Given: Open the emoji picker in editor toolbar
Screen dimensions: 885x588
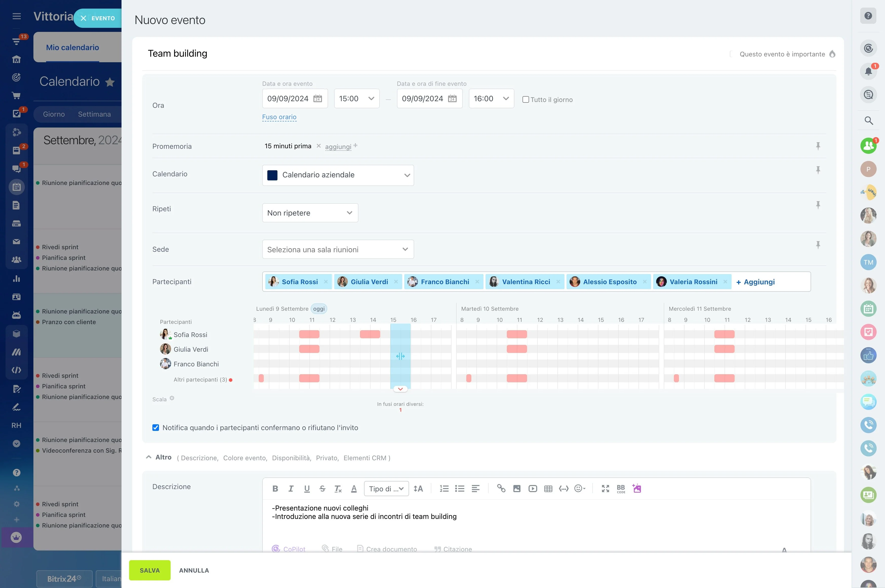Looking at the screenshot, I should [x=580, y=489].
